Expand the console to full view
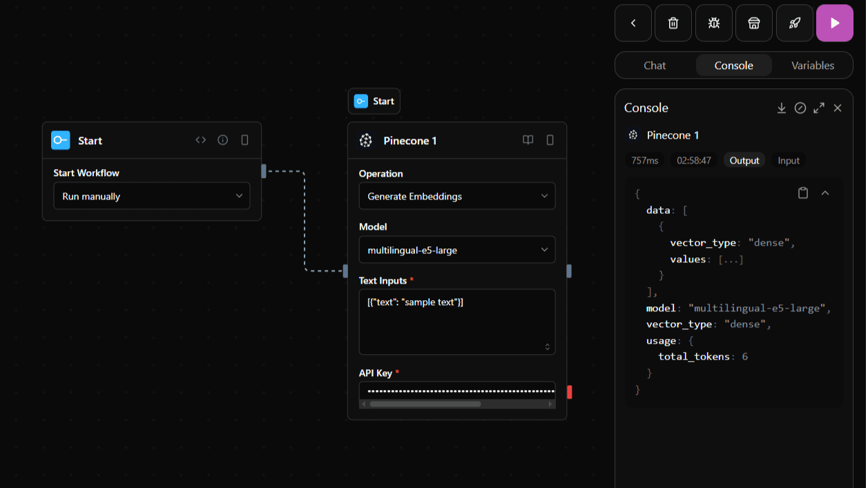868x488 pixels. (819, 108)
